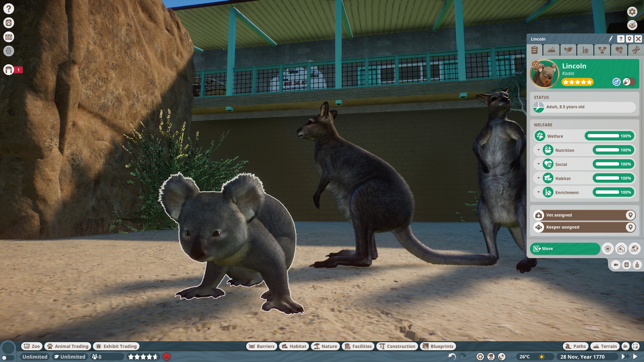Click the play speed control

point(635,357)
